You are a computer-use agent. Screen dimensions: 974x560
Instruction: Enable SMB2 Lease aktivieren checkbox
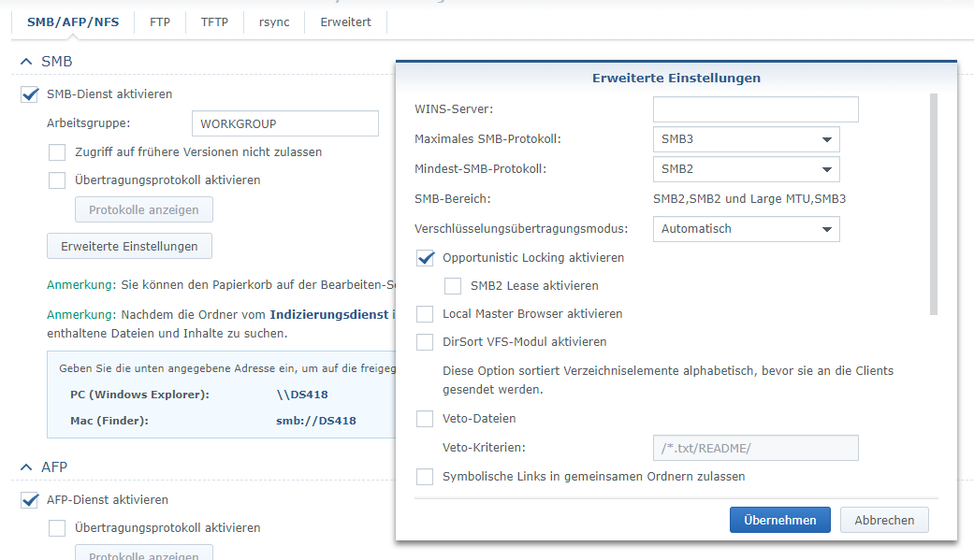click(x=453, y=286)
